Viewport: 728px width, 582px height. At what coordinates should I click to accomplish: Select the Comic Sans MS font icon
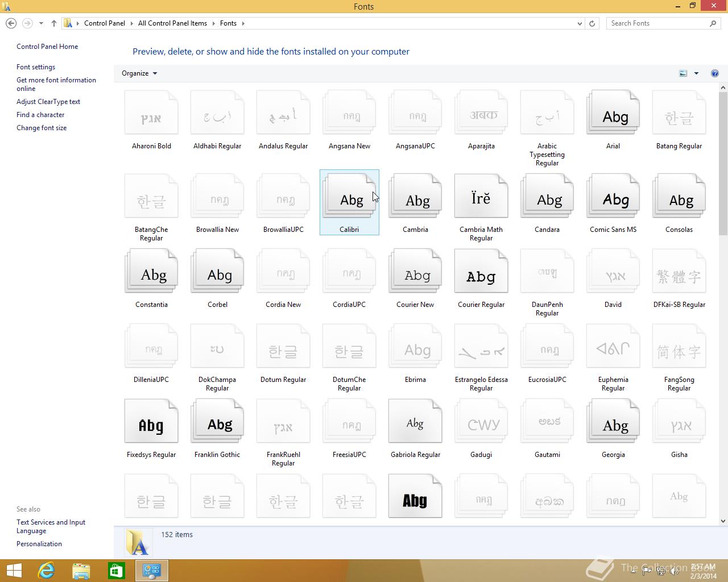click(613, 197)
